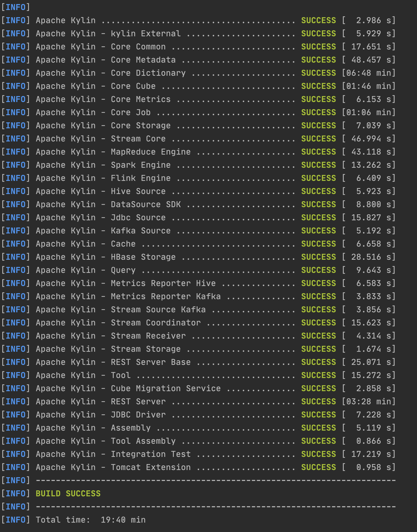This screenshot has height=532, width=417.
Task: Click 'Cube Migration Service' module text
Action: [166, 388]
